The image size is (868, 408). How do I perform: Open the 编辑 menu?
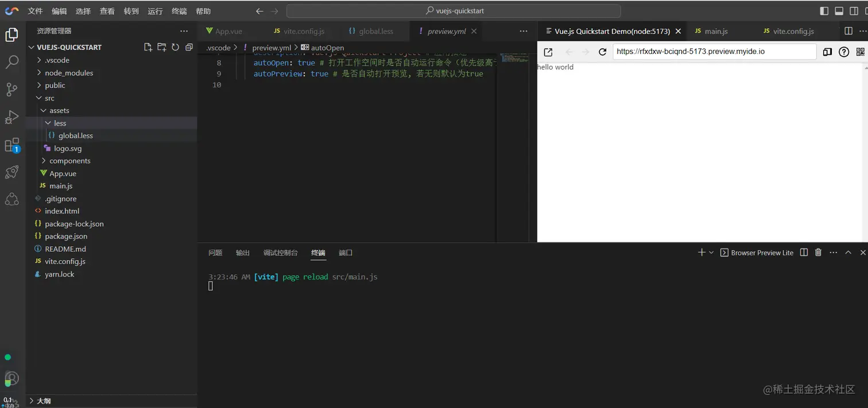59,11
